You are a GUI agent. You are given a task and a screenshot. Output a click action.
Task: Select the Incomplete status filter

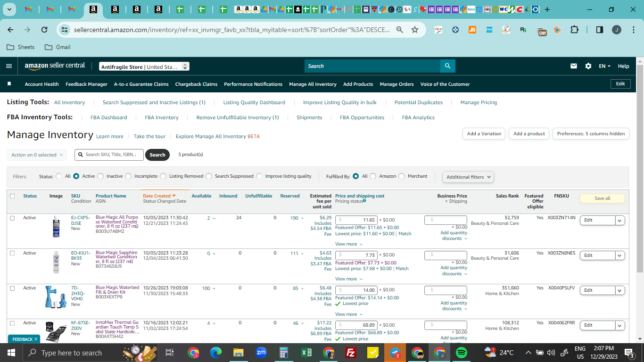(128, 176)
